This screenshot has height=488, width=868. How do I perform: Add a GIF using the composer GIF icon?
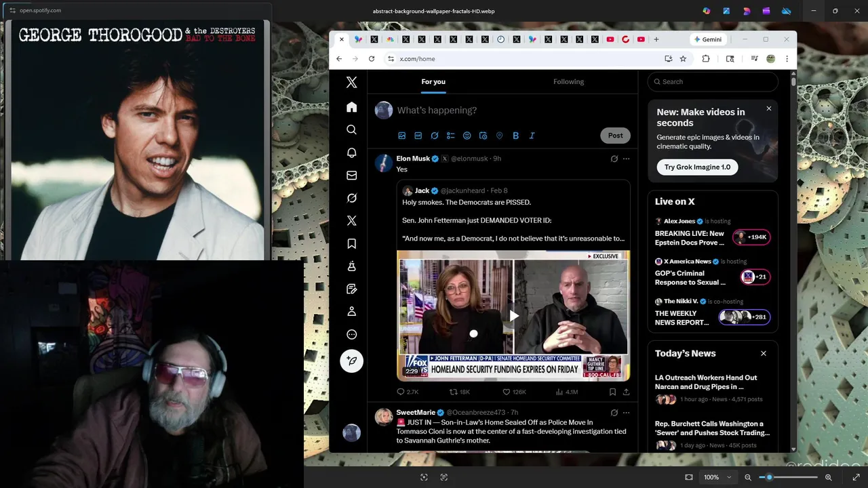coord(418,136)
